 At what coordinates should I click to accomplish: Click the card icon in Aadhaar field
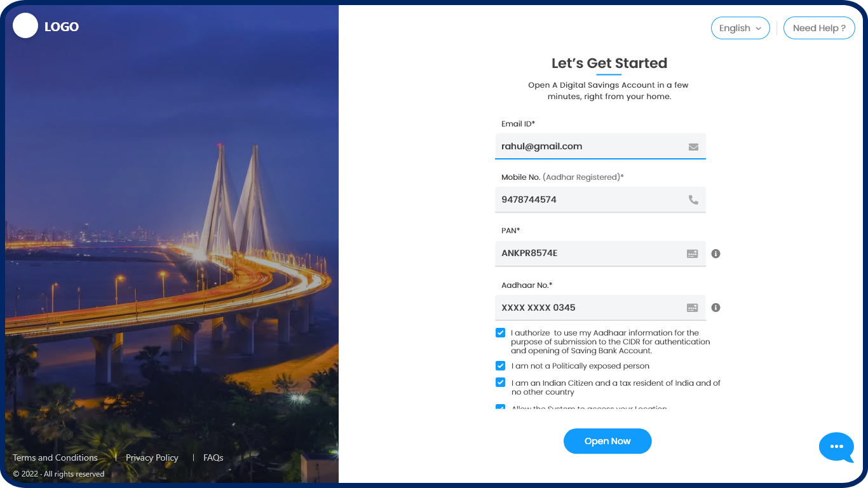693,308
